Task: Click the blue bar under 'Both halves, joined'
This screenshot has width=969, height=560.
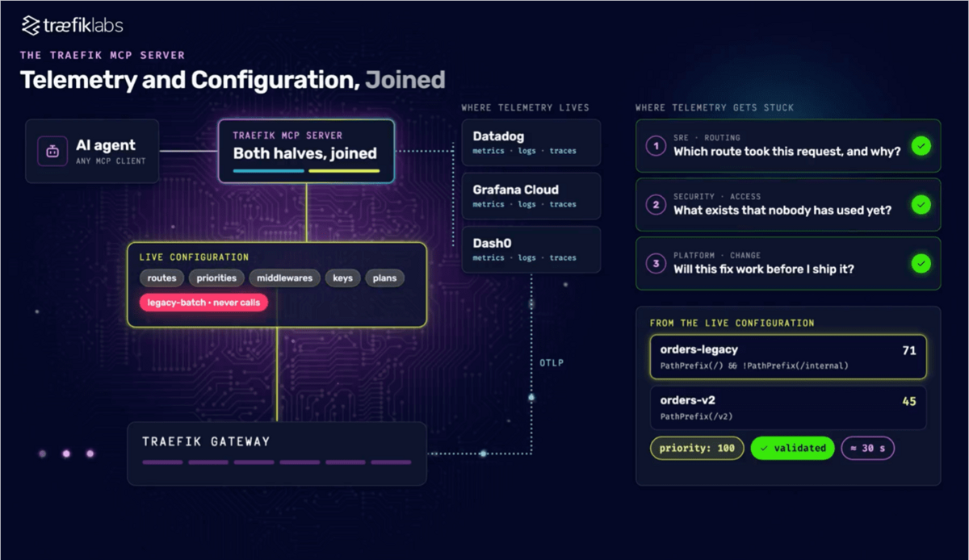Action: click(269, 171)
